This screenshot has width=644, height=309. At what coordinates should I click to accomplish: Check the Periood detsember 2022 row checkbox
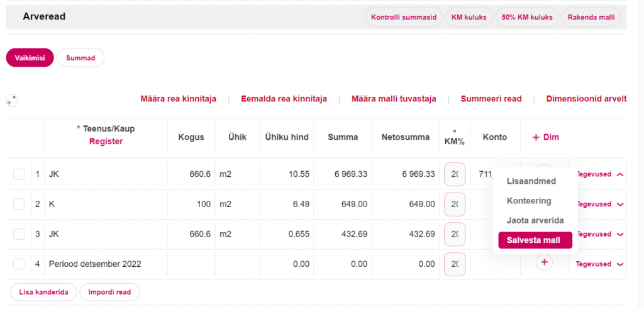(x=19, y=264)
